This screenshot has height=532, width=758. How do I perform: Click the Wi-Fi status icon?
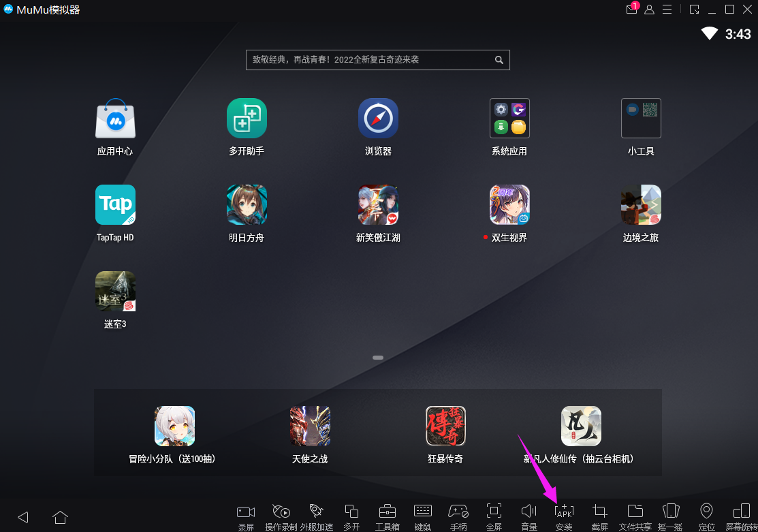click(709, 33)
